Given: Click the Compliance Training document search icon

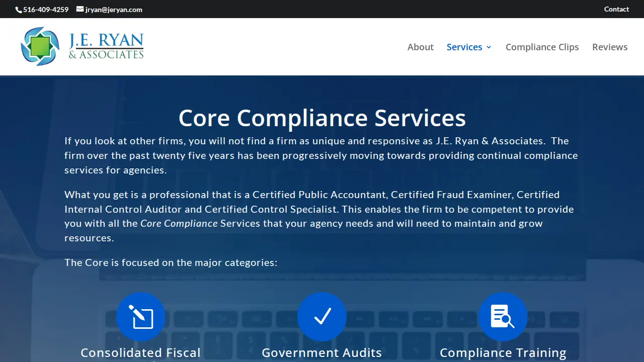Looking at the screenshot, I should click(503, 317).
